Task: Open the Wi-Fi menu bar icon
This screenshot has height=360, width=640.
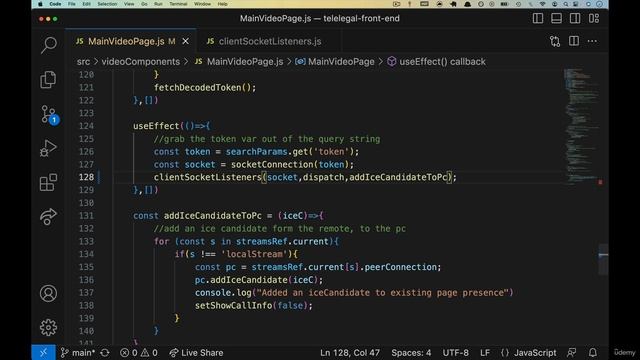Action: point(542,4)
